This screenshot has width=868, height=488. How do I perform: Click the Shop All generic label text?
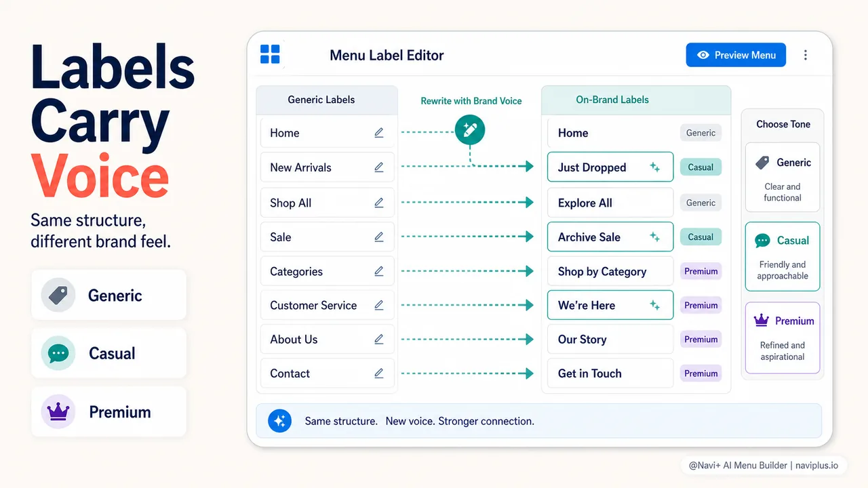pos(290,203)
